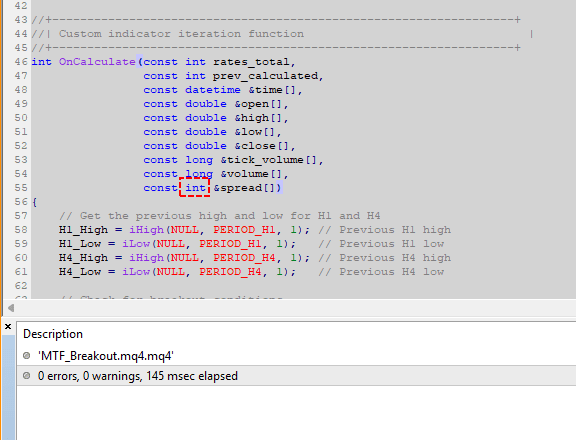The height and width of the screenshot is (440, 576).
Task: Click the gray status icon beside 0 errors
Action: point(26,376)
